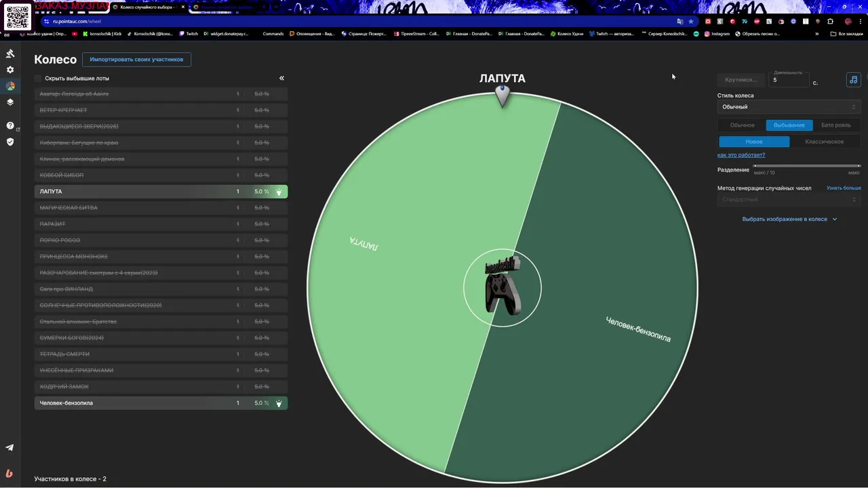Open Колесо Удачи bookmark

566,34
